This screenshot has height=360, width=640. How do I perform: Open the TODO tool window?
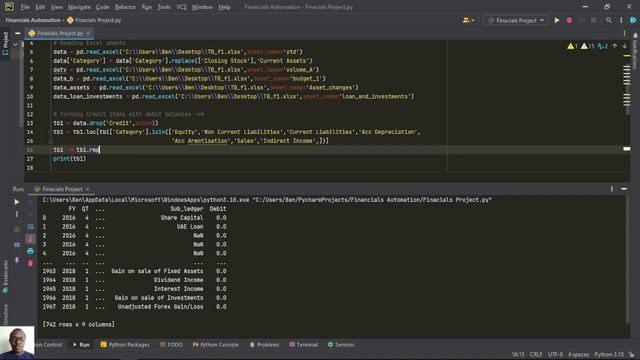(171, 345)
